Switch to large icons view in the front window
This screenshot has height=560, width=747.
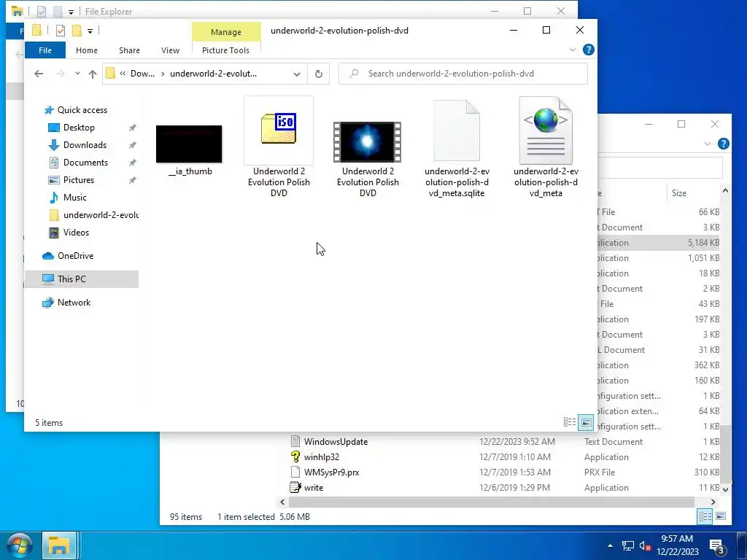586,422
